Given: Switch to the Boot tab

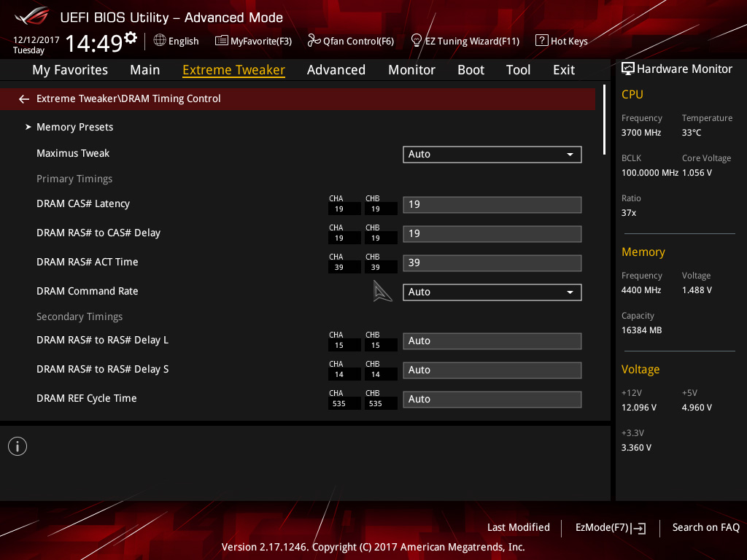Looking at the screenshot, I should pos(471,70).
